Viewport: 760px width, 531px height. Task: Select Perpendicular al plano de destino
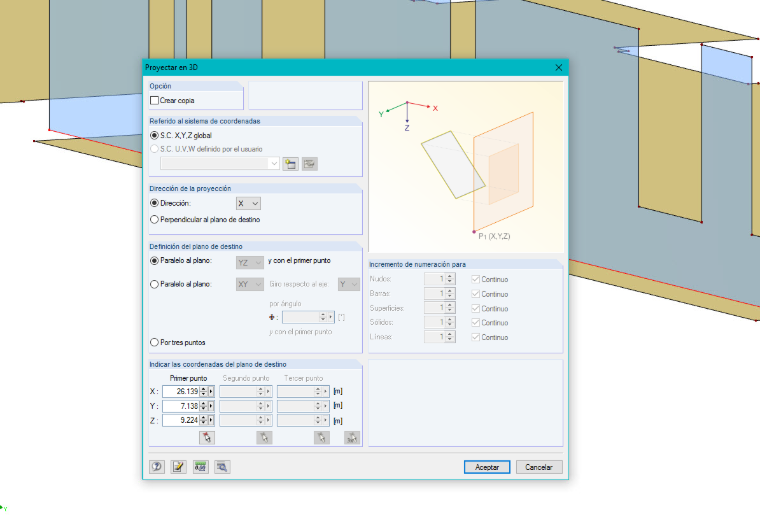[154, 219]
